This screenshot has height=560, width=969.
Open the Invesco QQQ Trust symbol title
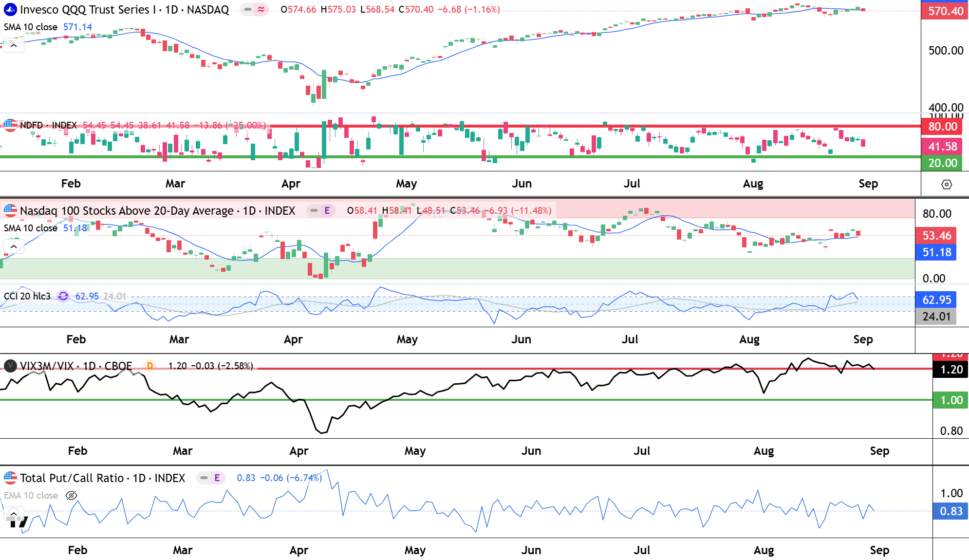[124, 9]
